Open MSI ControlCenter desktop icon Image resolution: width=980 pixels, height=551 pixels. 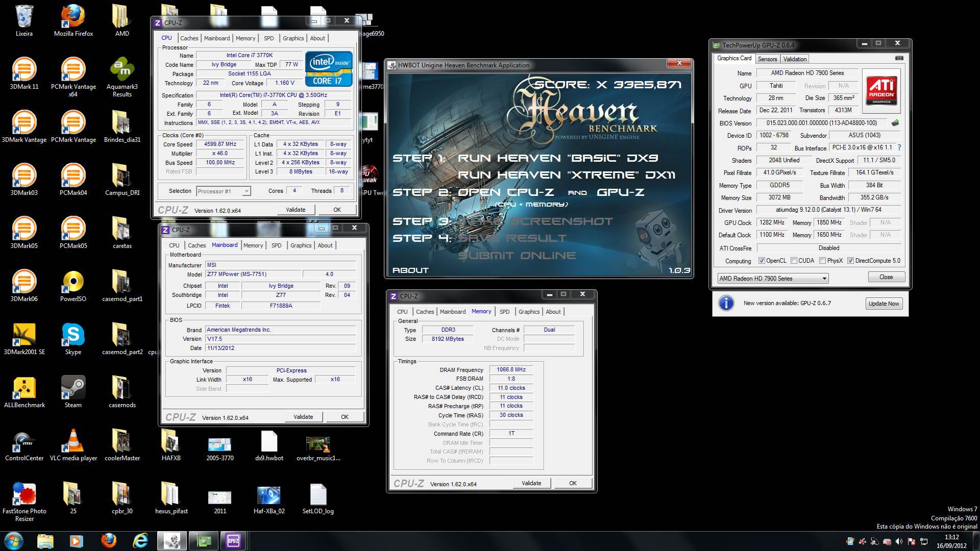pyautogui.click(x=24, y=445)
